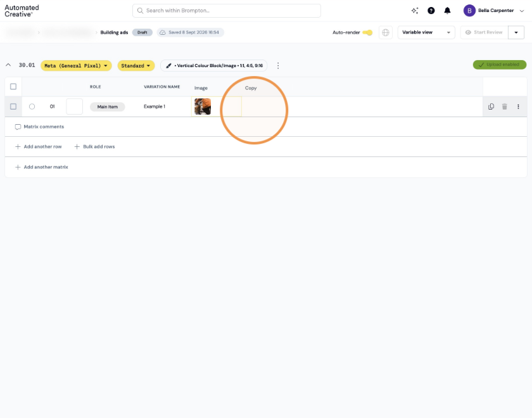Click the search within Brompton field
The image size is (532, 418).
point(227,11)
